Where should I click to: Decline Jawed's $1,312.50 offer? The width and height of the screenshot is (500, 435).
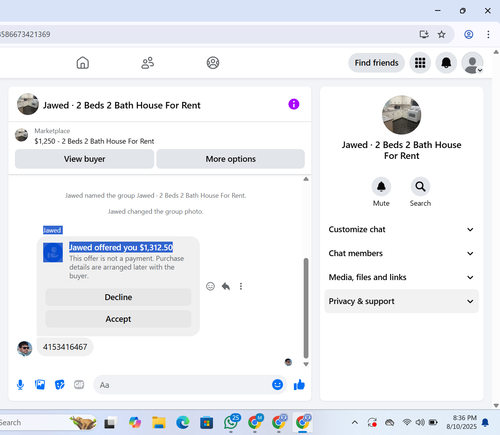(118, 297)
